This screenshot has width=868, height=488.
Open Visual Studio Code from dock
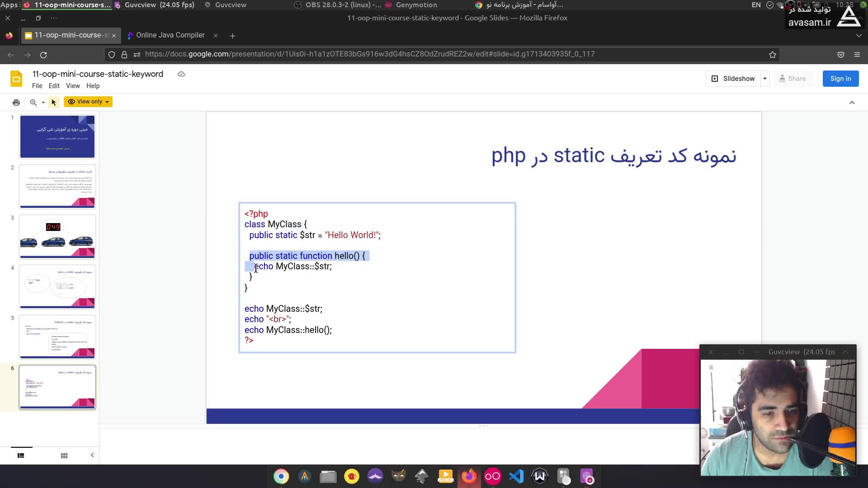(516, 476)
